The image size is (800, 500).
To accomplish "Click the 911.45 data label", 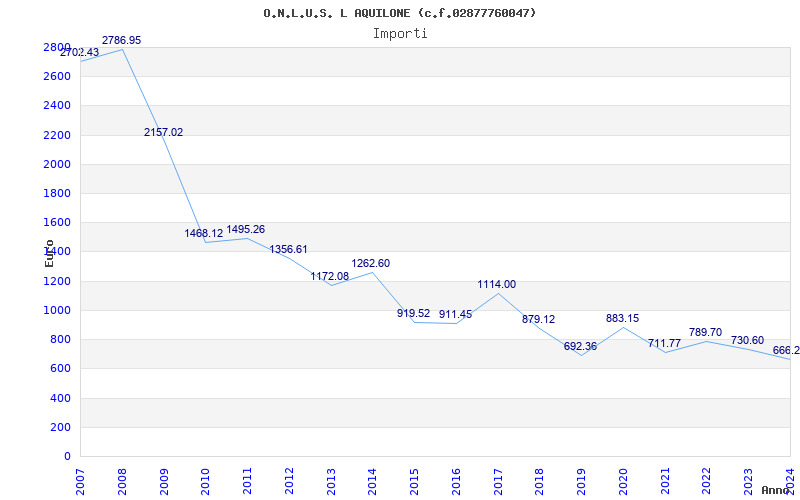I will pos(456,314).
